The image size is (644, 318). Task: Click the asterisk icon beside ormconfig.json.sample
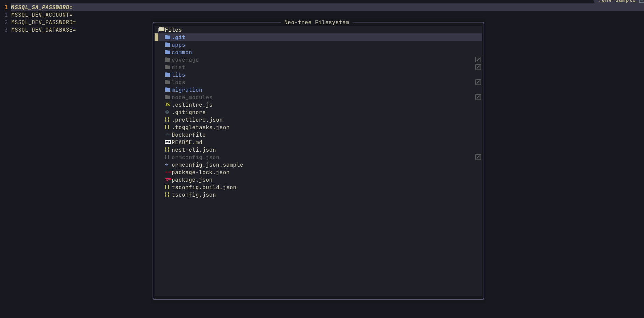[x=167, y=165]
